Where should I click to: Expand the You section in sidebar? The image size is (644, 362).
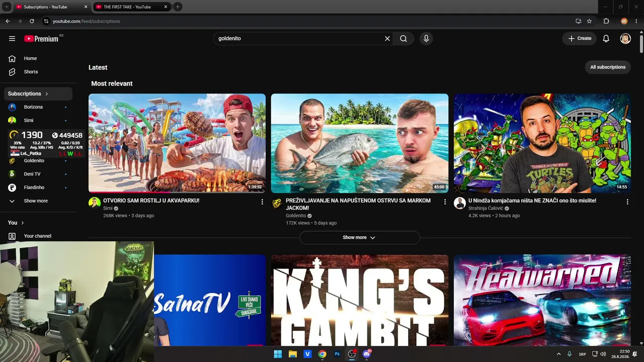[x=16, y=223]
